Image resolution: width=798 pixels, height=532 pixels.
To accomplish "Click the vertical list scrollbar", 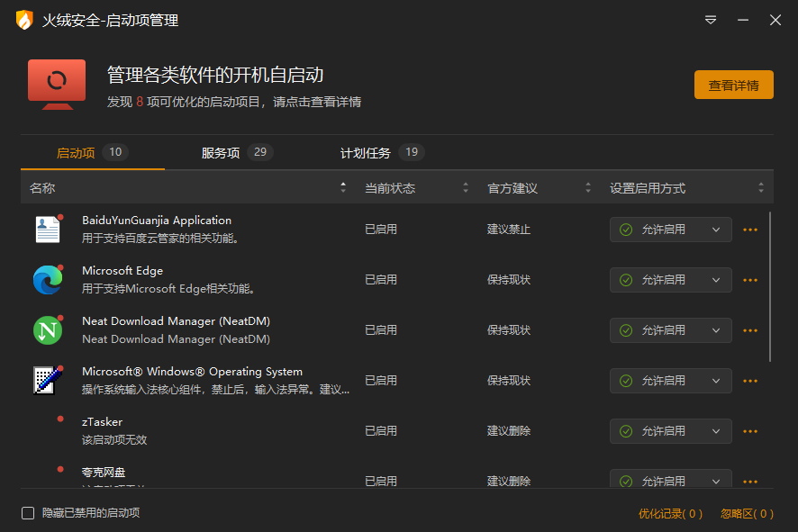I will tap(770, 287).
